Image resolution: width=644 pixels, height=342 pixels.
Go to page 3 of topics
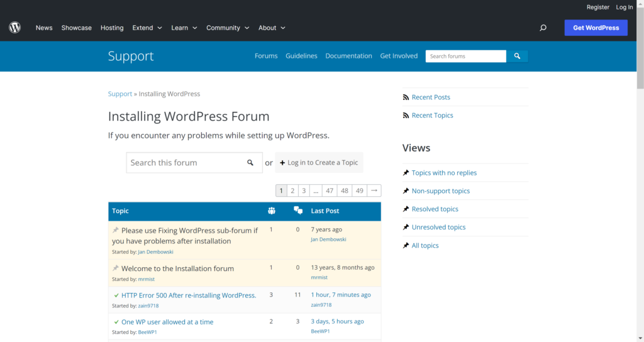[x=304, y=190]
